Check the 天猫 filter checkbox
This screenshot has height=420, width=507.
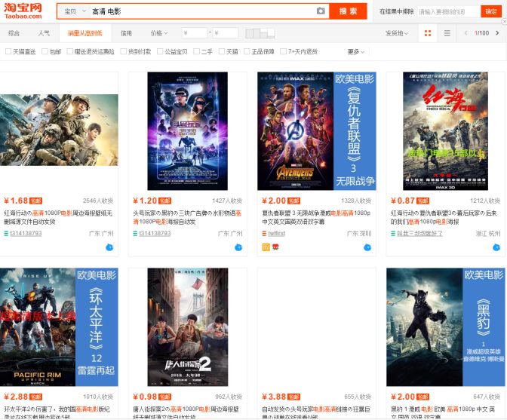(x=222, y=51)
